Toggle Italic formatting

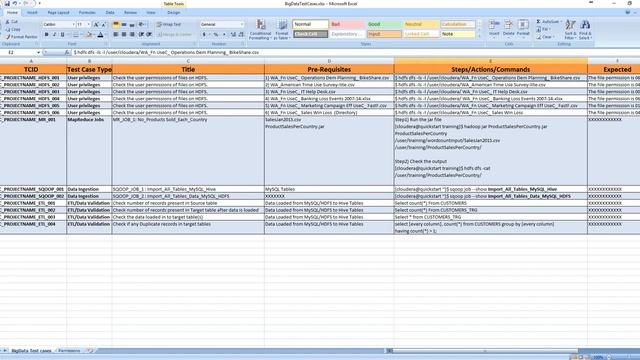pos(54,35)
